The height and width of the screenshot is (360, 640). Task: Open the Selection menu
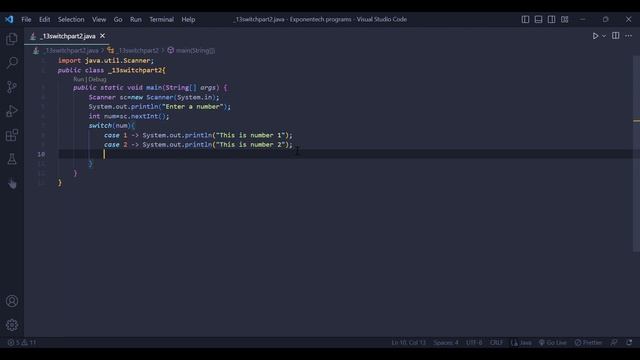pos(71,19)
